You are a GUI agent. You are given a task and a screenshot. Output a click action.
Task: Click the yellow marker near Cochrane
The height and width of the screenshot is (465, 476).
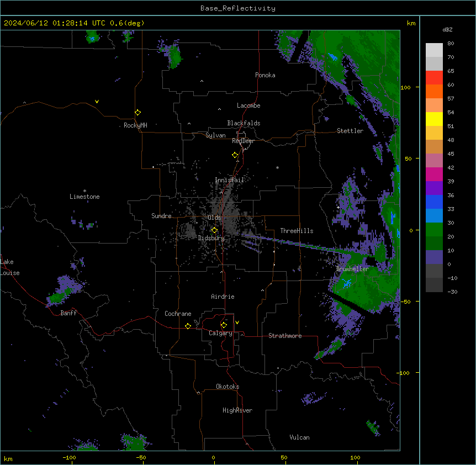pyautogui.click(x=188, y=326)
